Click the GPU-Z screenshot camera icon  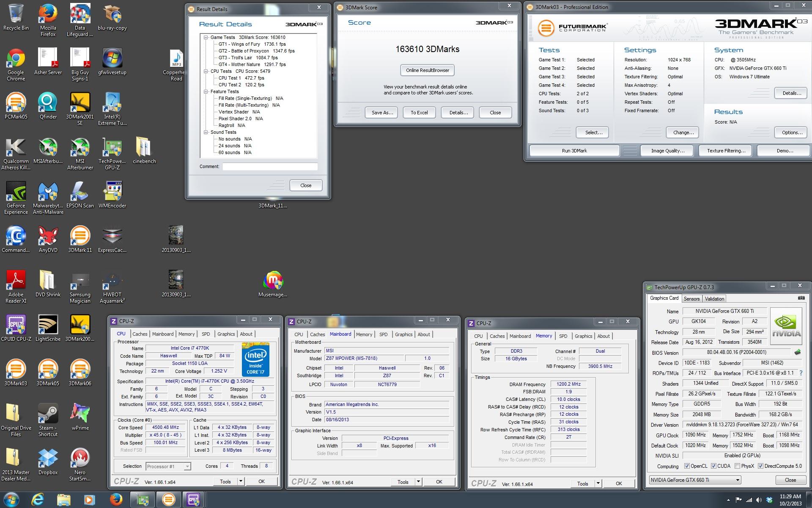click(x=801, y=298)
